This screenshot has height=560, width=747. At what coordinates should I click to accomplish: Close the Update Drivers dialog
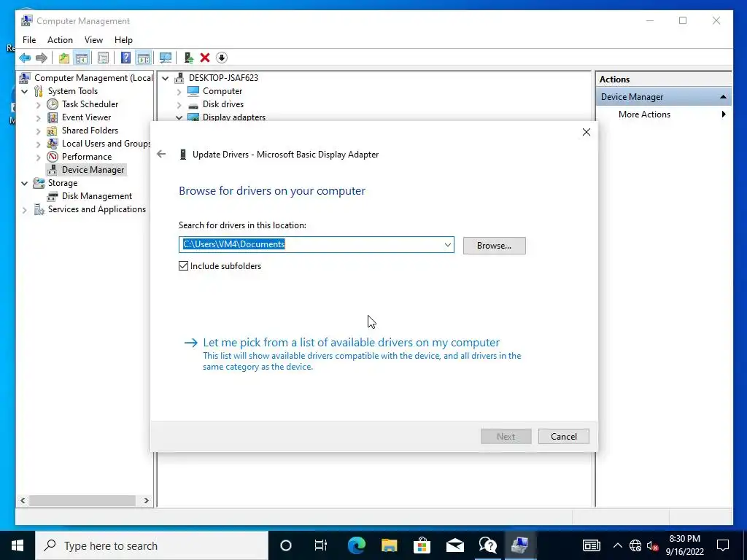click(587, 133)
